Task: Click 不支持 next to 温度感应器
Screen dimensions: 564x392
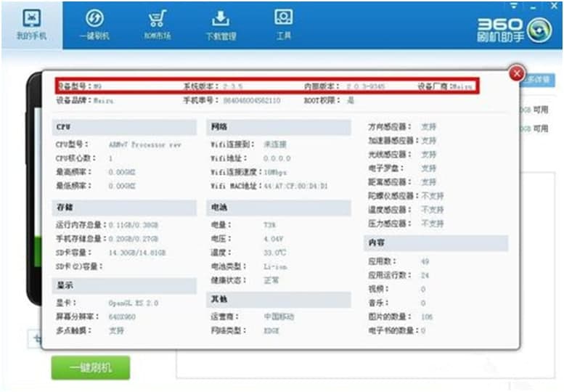Action: click(433, 210)
